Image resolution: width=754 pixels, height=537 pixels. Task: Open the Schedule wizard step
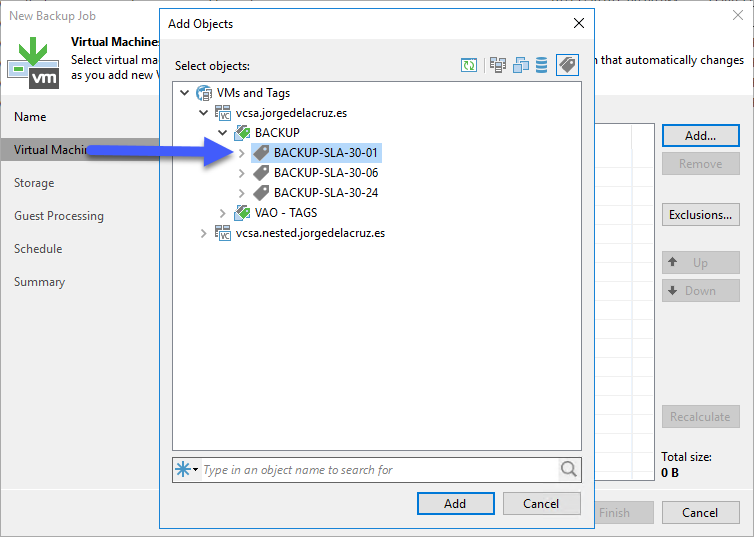(x=38, y=249)
